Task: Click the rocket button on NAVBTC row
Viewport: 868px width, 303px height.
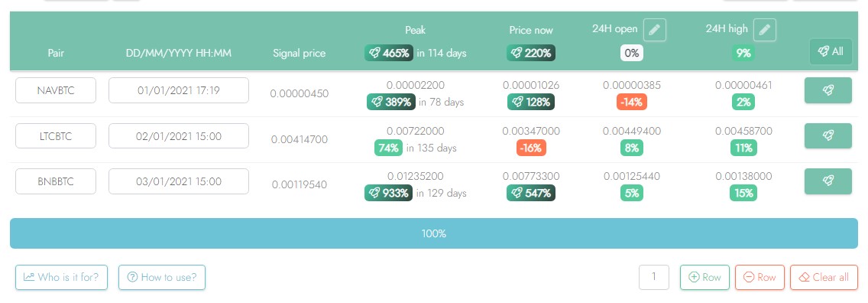Action: click(x=828, y=90)
